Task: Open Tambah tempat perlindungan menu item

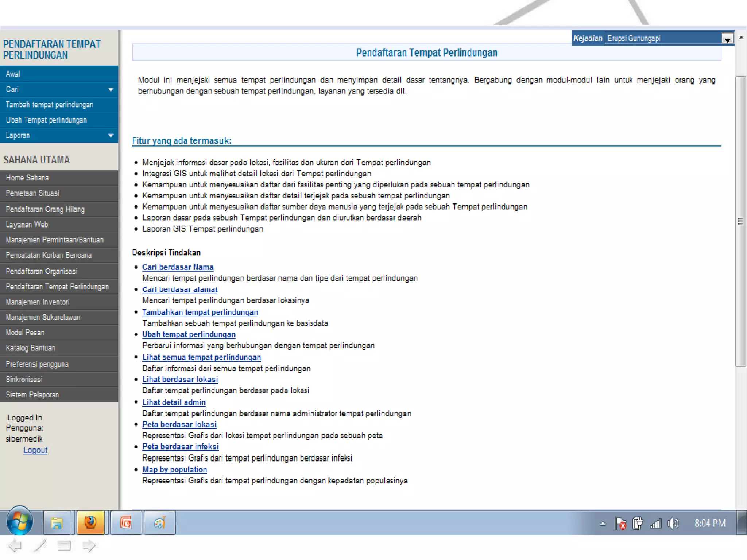Action: coord(50,105)
